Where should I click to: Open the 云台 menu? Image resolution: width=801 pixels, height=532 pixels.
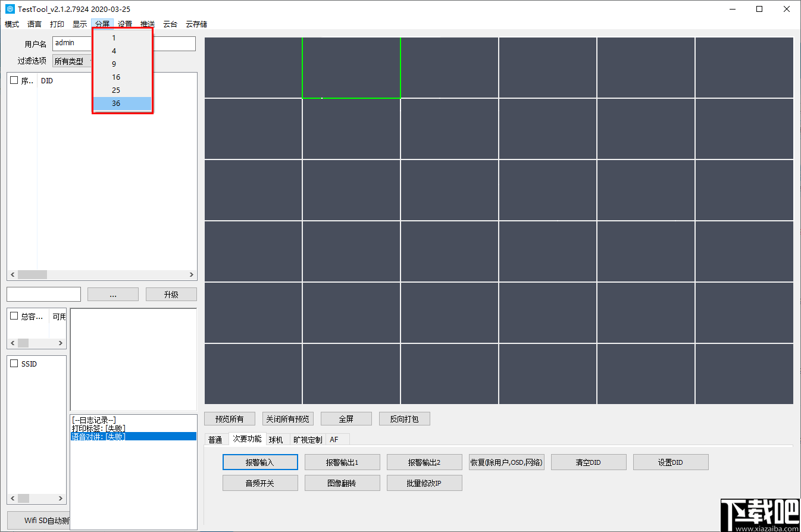(170, 24)
